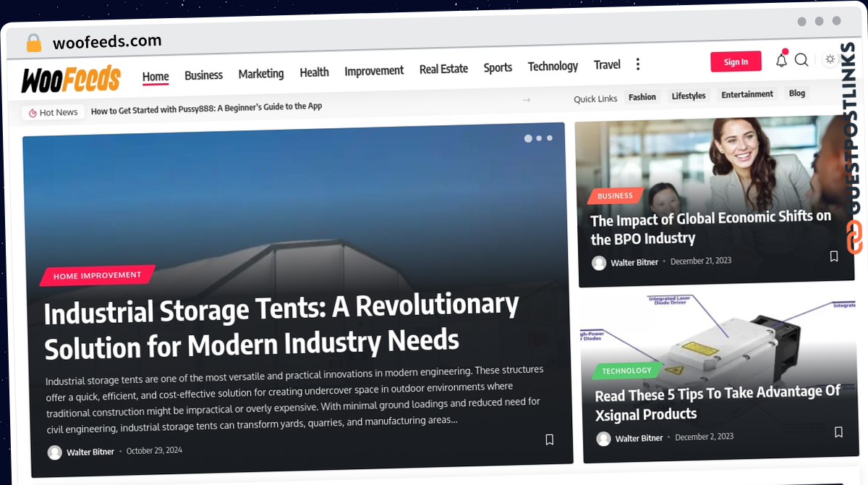Select the first slider dot on the featured post

(528, 138)
